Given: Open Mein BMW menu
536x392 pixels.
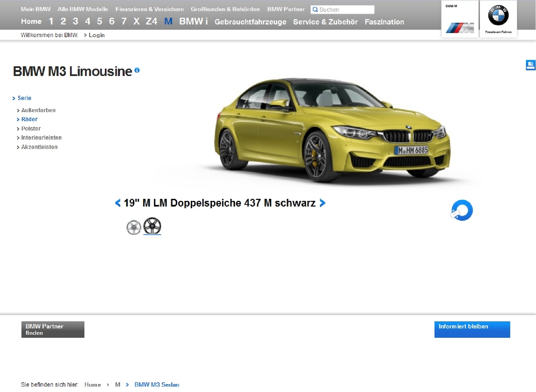Looking at the screenshot, I should [36, 9].
